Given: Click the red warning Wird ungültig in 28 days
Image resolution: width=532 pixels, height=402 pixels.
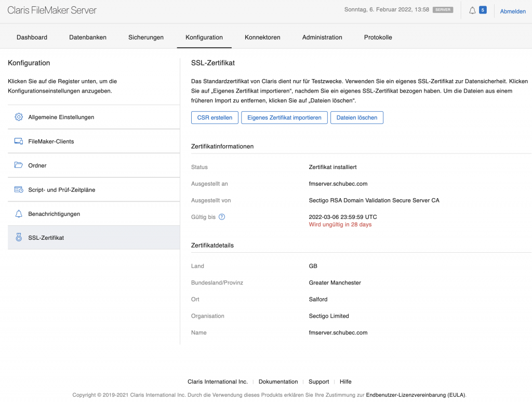Looking at the screenshot, I should (x=340, y=225).
